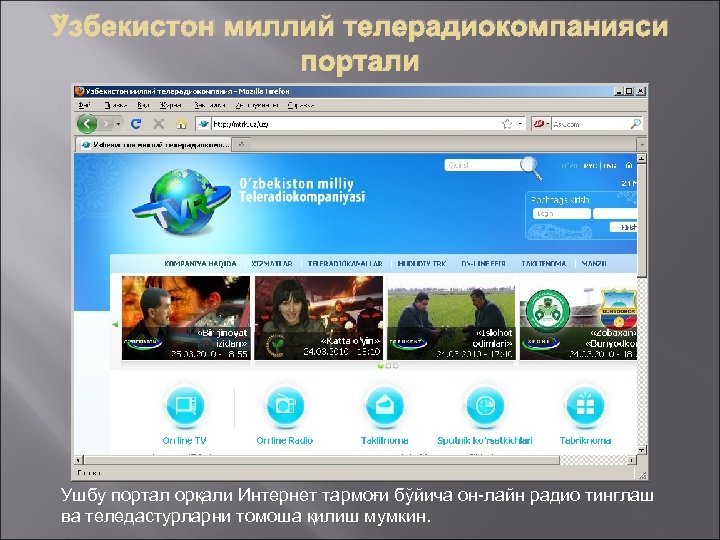
Task: Select the second carousel pagination dot
Action: [x=388, y=366]
